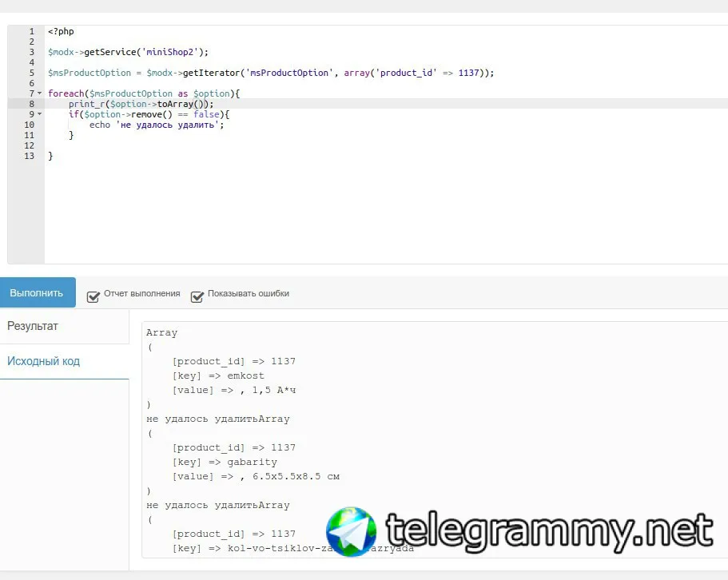The height and width of the screenshot is (580, 728).
Task: Place cursor on the <?php line
Action: pyautogui.click(x=61, y=31)
